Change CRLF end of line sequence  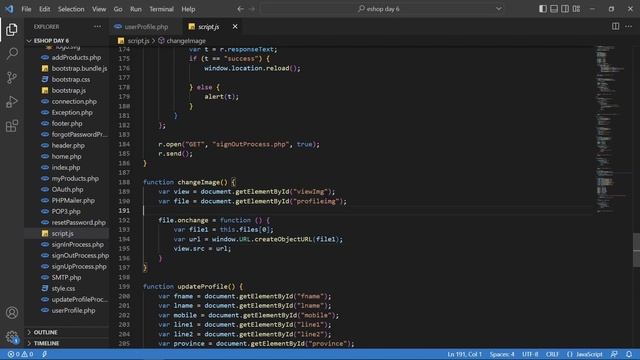[x=552, y=354]
